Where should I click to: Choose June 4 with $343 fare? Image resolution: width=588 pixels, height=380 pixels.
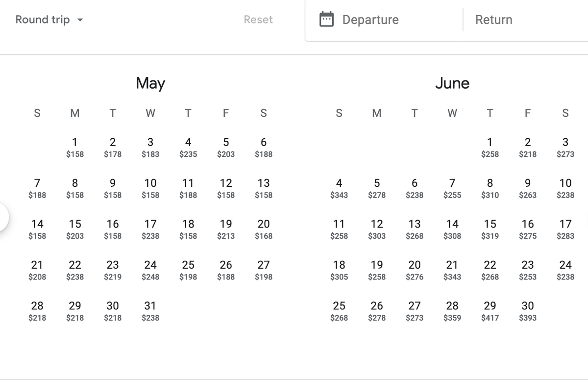[x=339, y=188]
